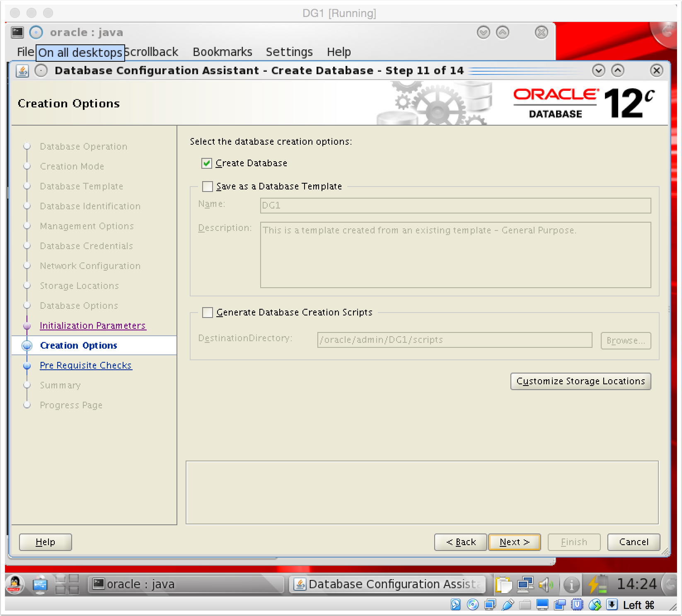Click the Browse... button
This screenshot has height=616, width=682.
tap(626, 341)
